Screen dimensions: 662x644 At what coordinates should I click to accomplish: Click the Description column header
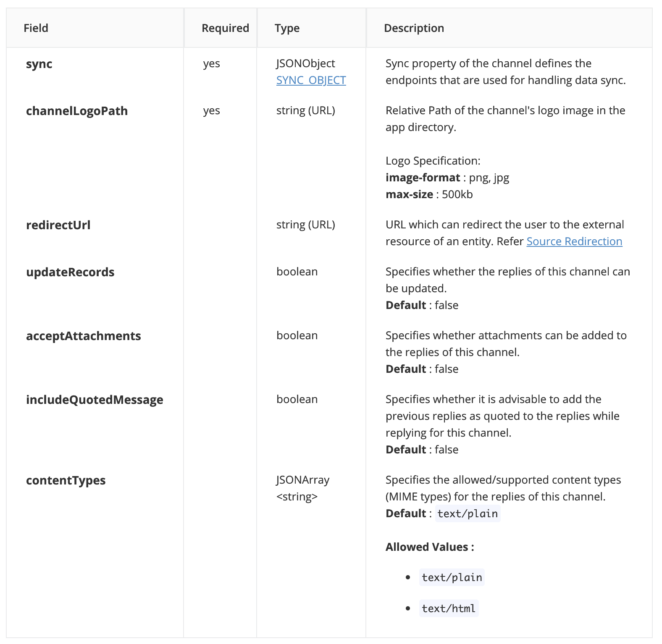pos(414,28)
